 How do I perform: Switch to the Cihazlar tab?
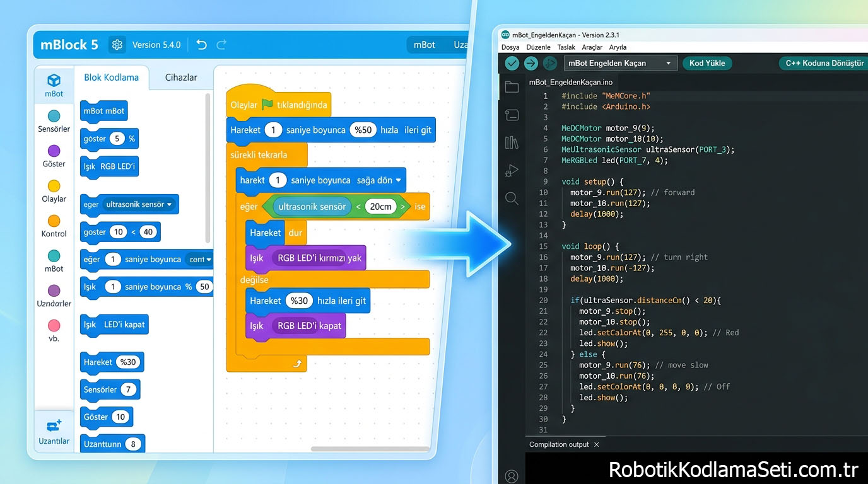click(181, 78)
